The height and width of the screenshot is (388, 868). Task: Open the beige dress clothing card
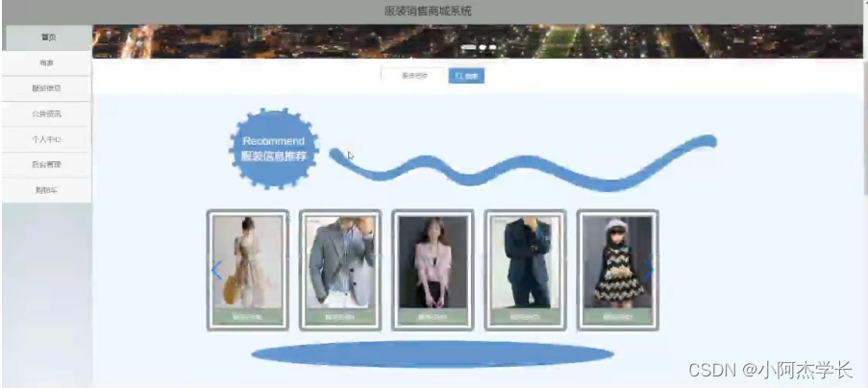point(248,270)
